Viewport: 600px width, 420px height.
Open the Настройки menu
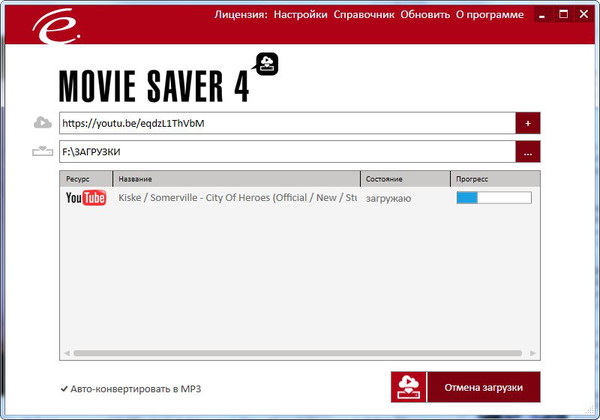click(x=300, y=15)
